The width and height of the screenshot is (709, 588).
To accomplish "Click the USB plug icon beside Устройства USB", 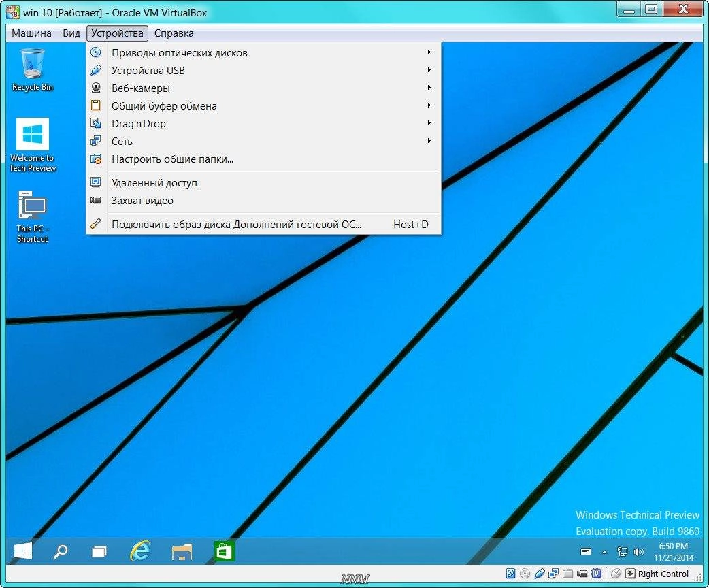I will (x=96, y=70).
